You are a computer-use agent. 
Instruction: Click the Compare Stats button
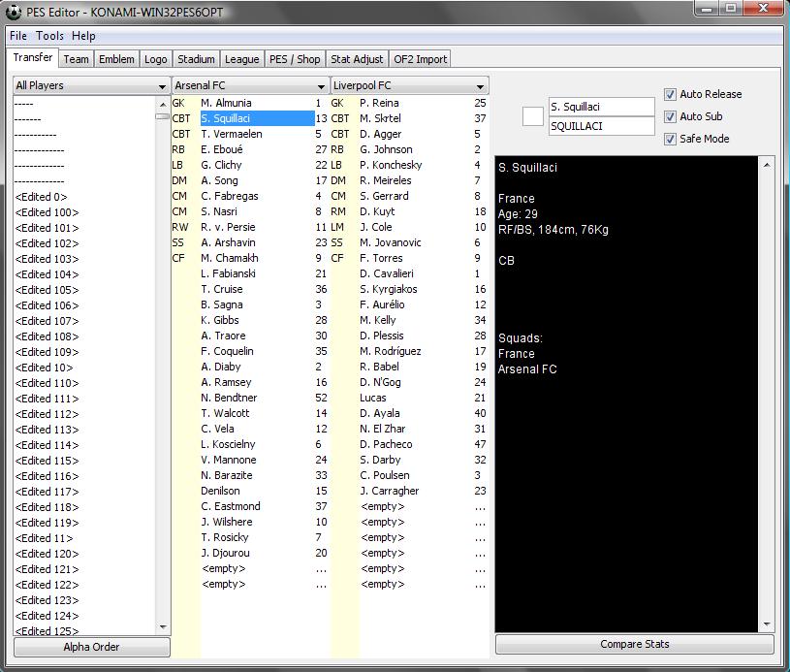coord(634,644)
